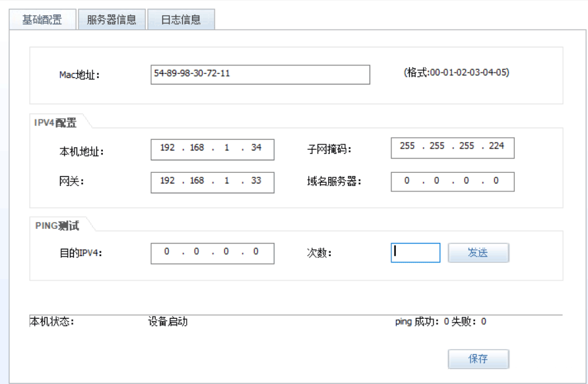The height and width of the screenshot is (384, 588).
Task: Click the first octet 192 in 本机地址
Action: click(x=167, y=147)
